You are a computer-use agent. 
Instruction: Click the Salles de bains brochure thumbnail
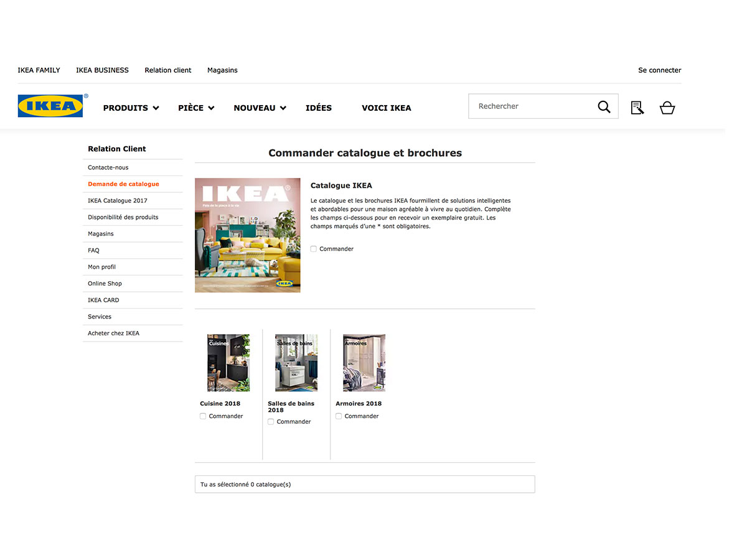coord(296,363)
